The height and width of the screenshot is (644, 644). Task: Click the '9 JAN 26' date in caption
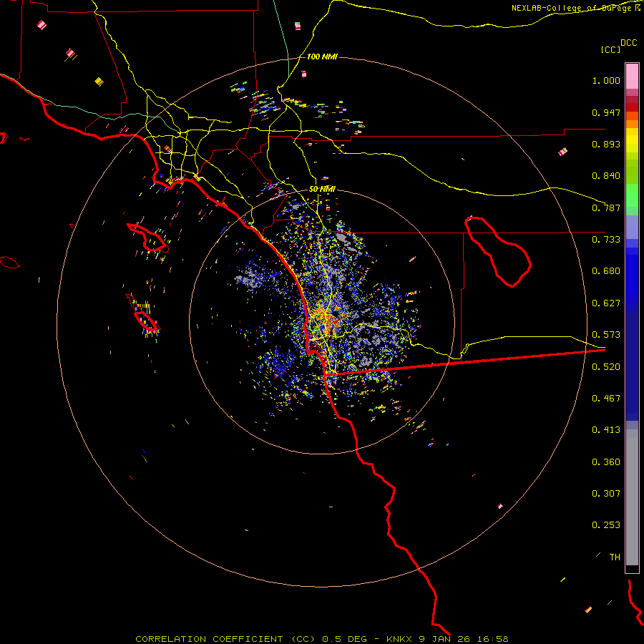(446, 639)
